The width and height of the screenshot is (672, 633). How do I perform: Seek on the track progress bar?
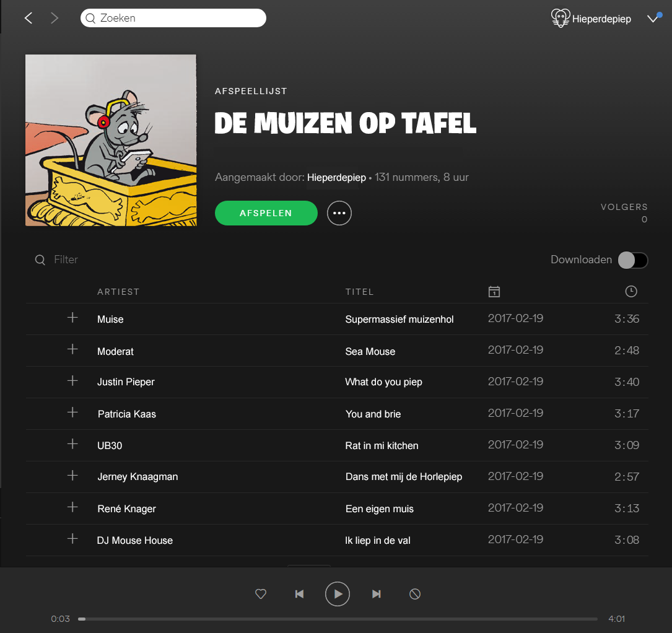click(x=338, y=619)
